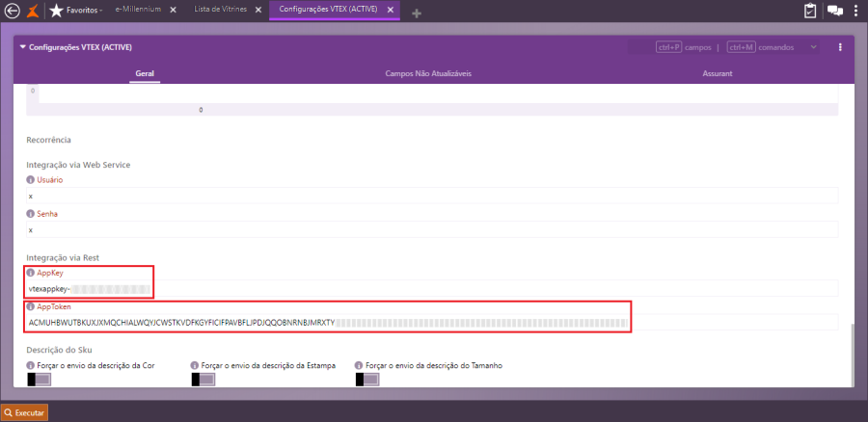Click the Senha input field
The height and width of the screenshot is (422, 868).
432,229
